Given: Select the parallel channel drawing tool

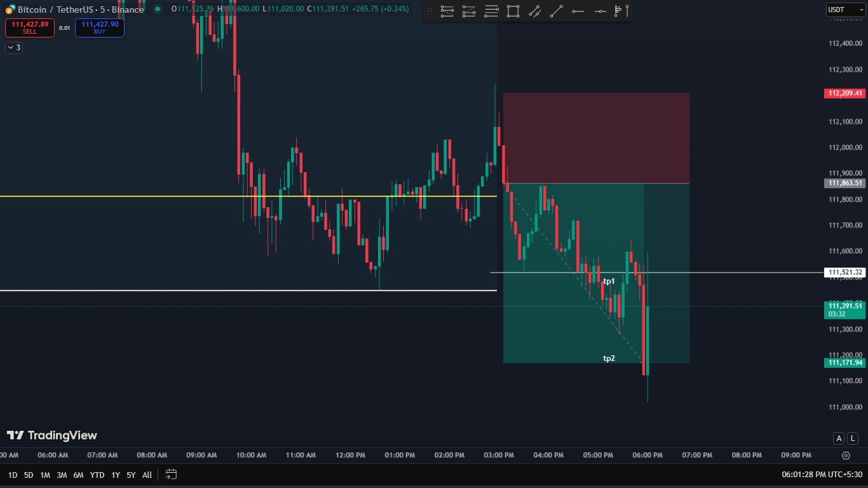Looking at the screenshot, I should click(x=534, y=11).
